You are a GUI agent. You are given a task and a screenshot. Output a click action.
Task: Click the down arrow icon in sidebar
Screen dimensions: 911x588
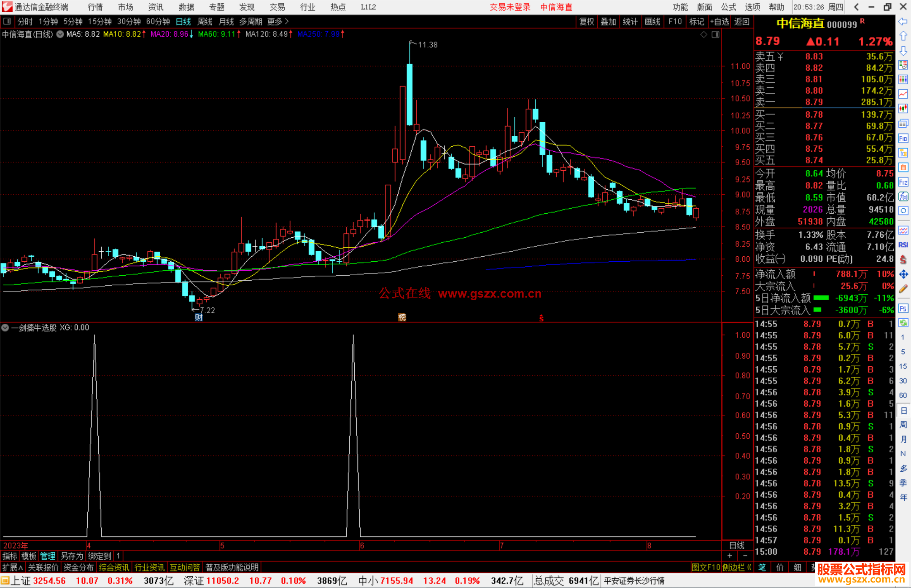[903, 51]
